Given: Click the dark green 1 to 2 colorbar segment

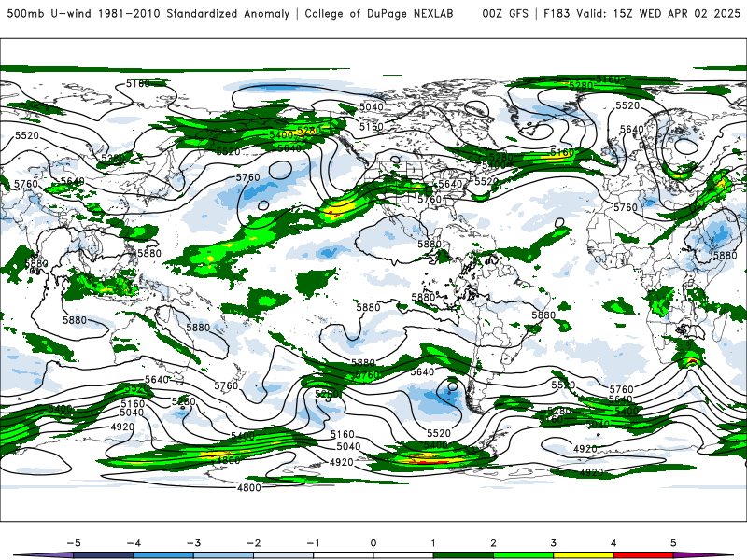Looking at the screenshot, I should coord(463,555).
